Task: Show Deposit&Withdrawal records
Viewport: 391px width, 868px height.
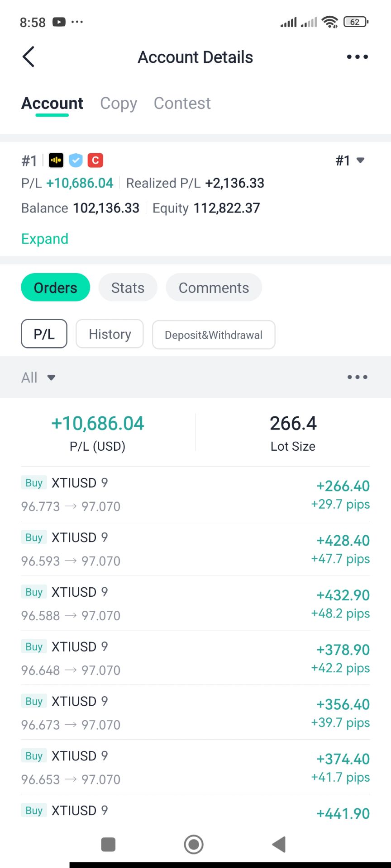Action: tap(214, 335)
